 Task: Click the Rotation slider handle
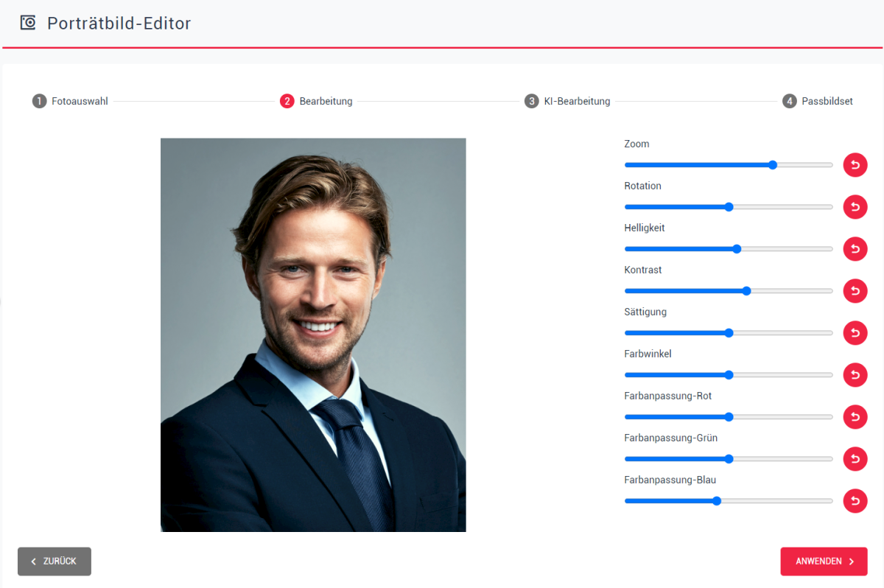click(729, 207)
